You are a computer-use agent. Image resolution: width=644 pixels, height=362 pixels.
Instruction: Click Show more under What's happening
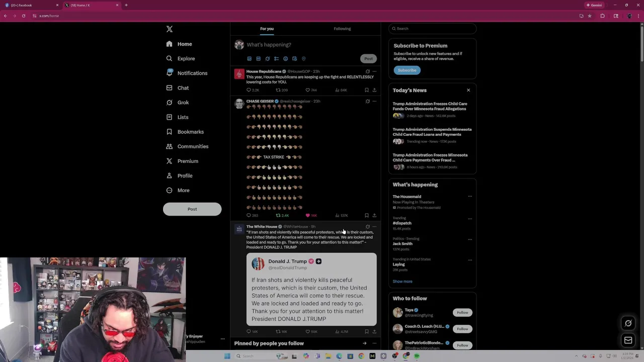403,282
